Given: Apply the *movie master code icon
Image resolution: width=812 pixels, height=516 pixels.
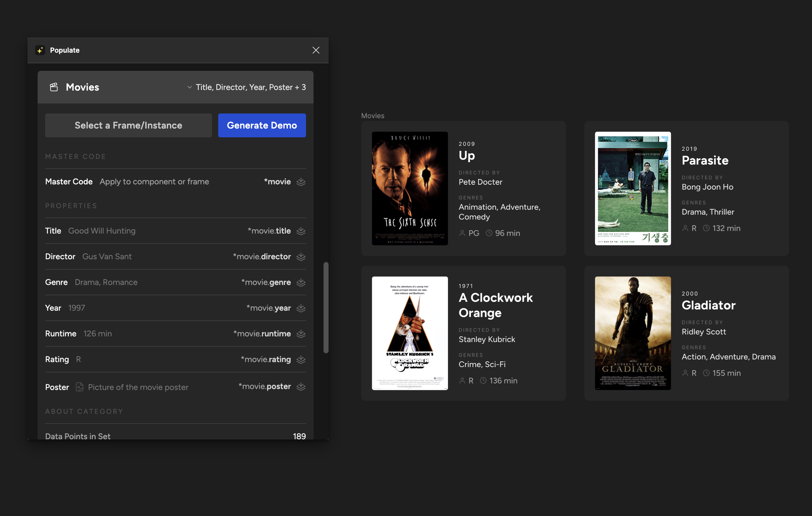Looking at the screenshot, I should (301, 182).
